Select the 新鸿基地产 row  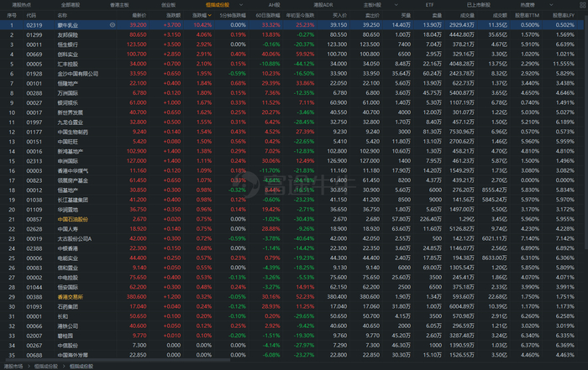tap(292, 151)
